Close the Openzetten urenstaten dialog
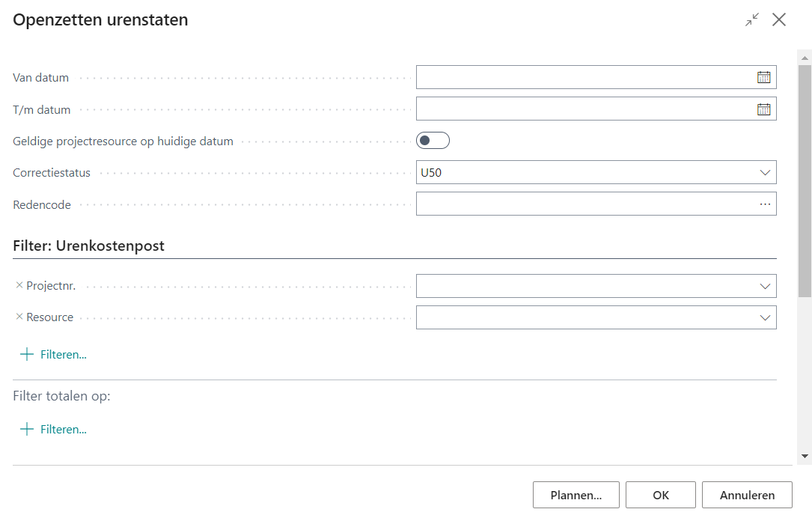This screenshot has width=812, height=518. pos(779,20)
